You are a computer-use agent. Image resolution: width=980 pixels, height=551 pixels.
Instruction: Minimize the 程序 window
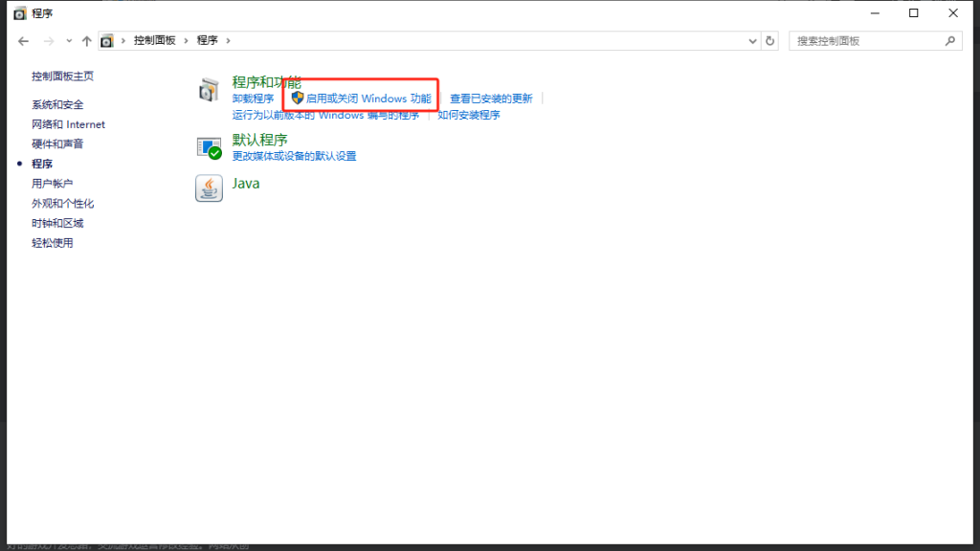875,13
